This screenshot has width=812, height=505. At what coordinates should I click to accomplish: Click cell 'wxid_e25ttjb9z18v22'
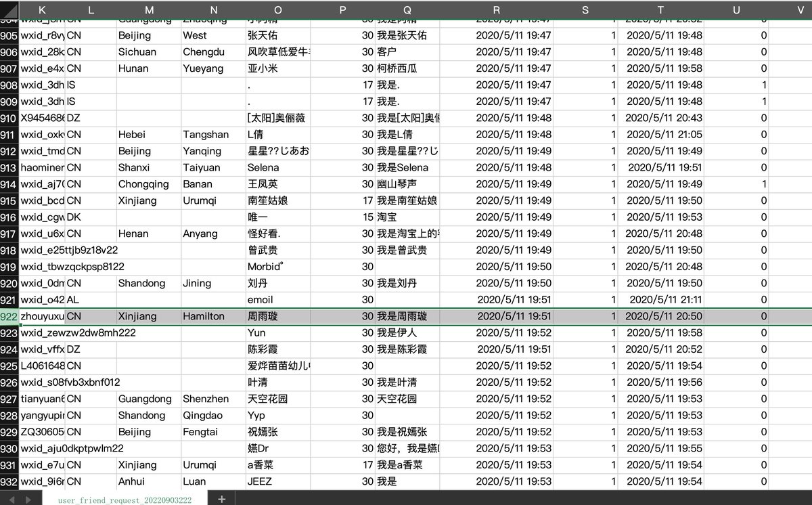69,250
